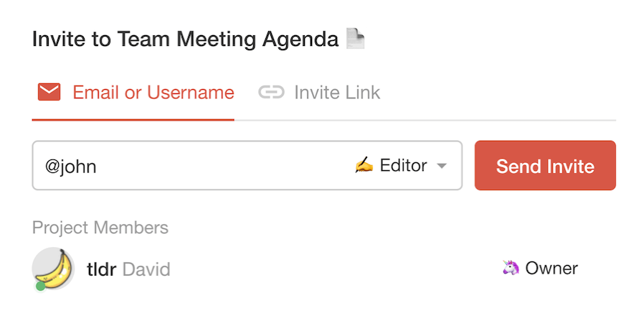Click the Invite to Team Meeting Agenda title
The height and width of the screenshot is (326, 644).
(x=185, y=39)
